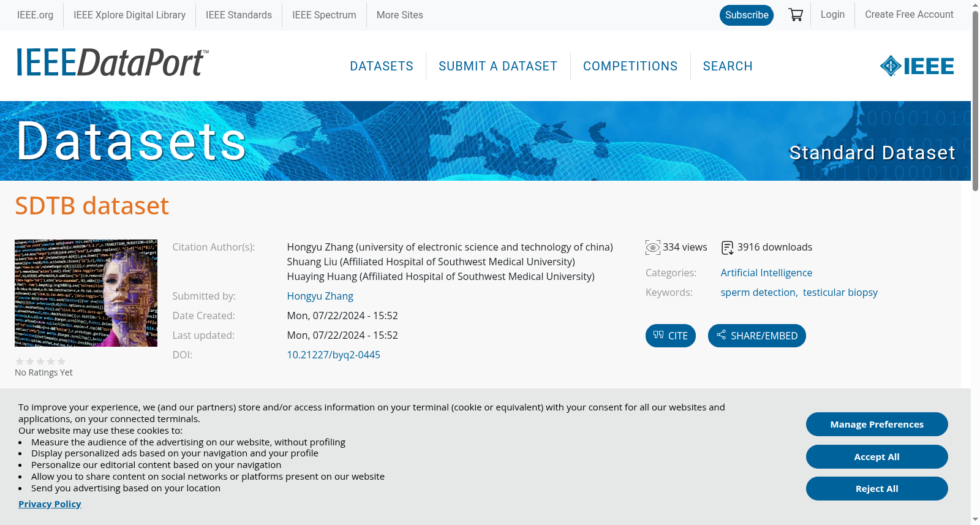Click the scrollbar up arrow
Screen dimensions: 980x525
point(975,5)
